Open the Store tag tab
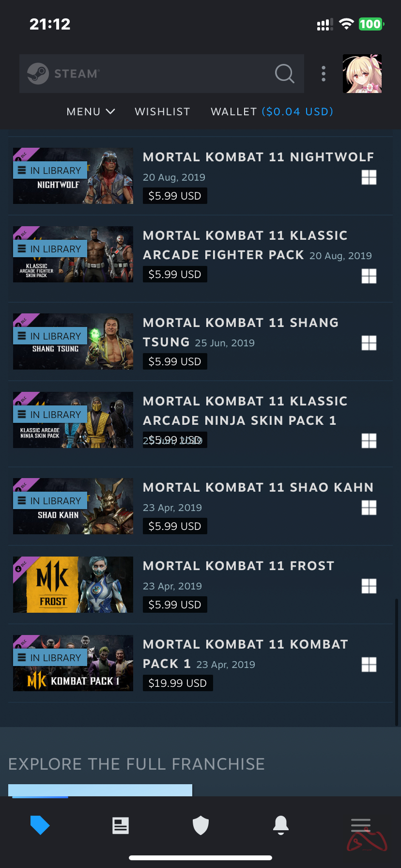The image size is (401, 868). tap(40, 825)
